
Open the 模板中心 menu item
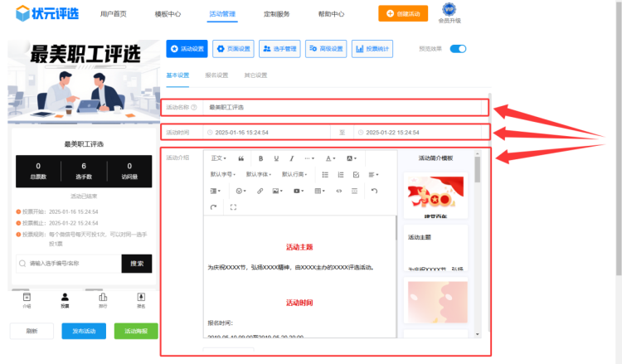click(168, 14)
